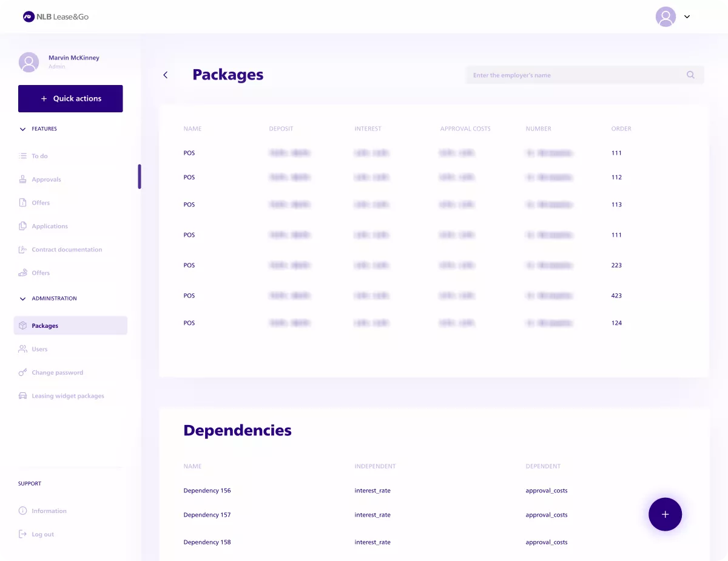
Task: Click the Users people icon
Action: tap(22, 349)
